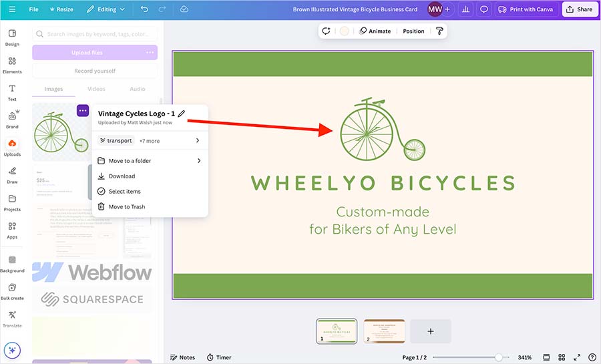Click Print with Canva button
The width and height of the screenshot is (601, 364).
526,9
